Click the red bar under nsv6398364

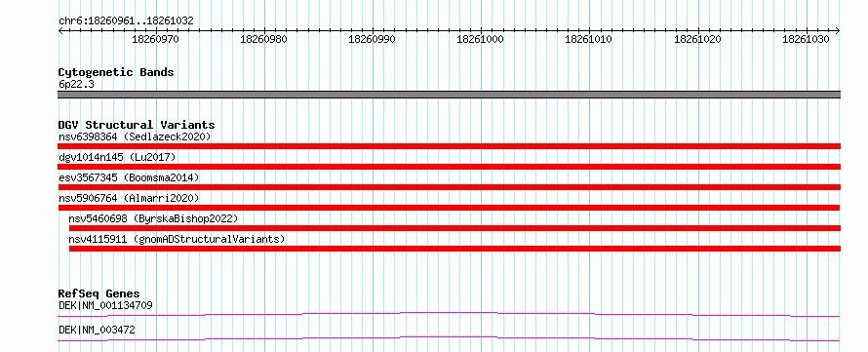[449, 146]
